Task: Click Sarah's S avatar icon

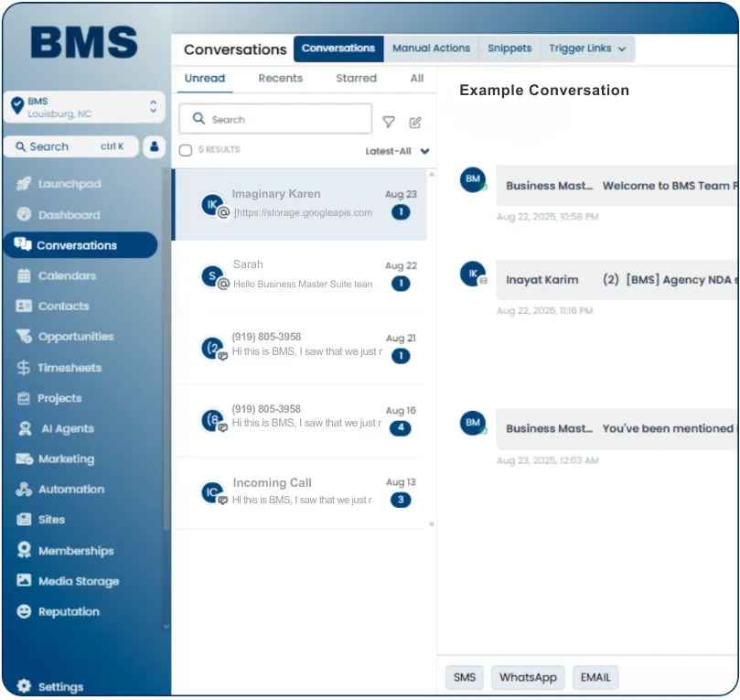Action: click(212, 276)
